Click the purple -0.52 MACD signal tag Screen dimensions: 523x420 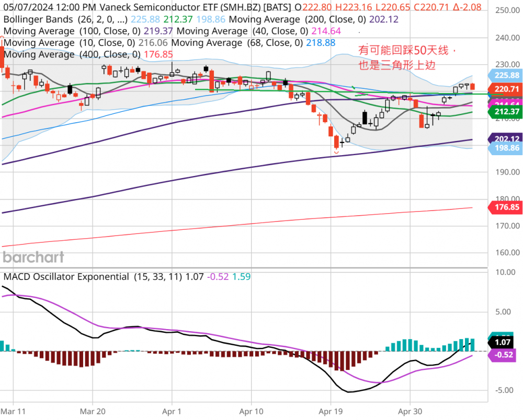click(x=505, y=355)
